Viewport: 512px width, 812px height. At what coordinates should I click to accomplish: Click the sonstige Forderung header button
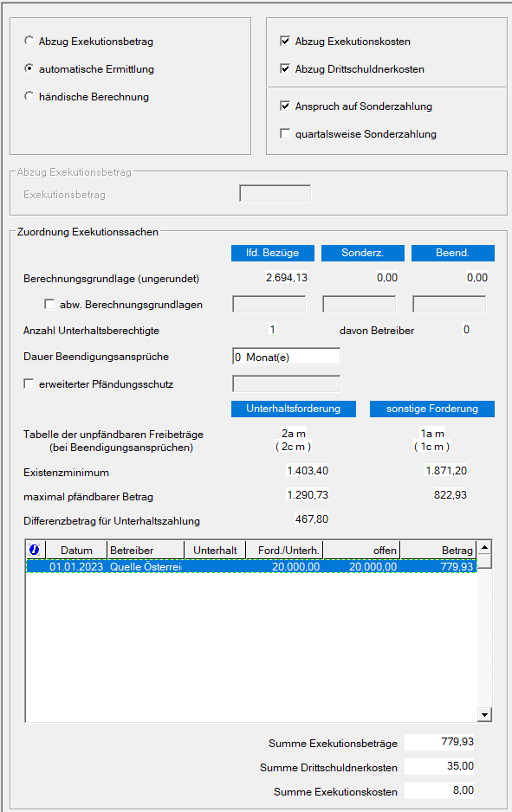coord(432,409)
